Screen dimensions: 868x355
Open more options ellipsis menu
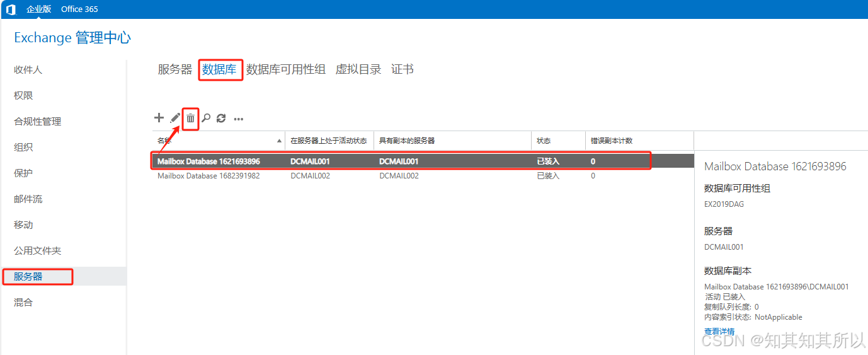pos(239,119)
